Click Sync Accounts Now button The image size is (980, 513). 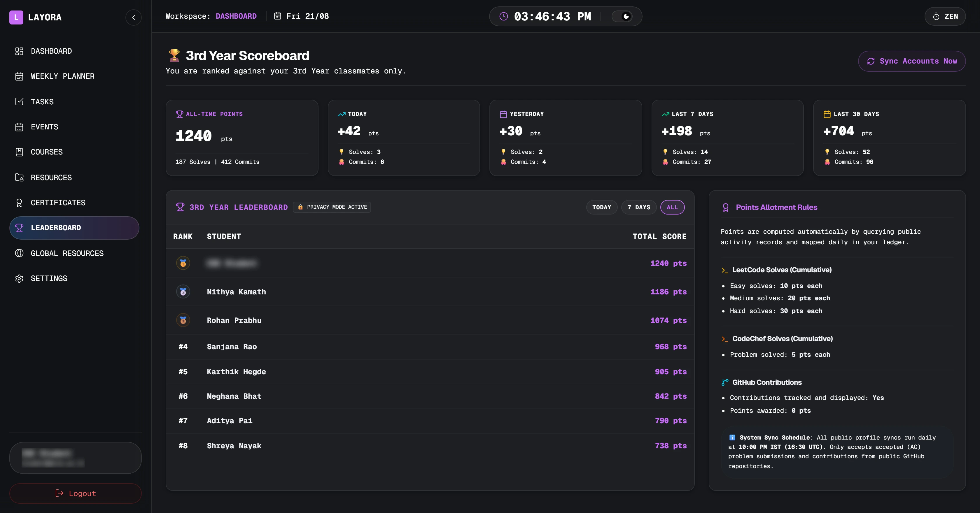[911, 61]
